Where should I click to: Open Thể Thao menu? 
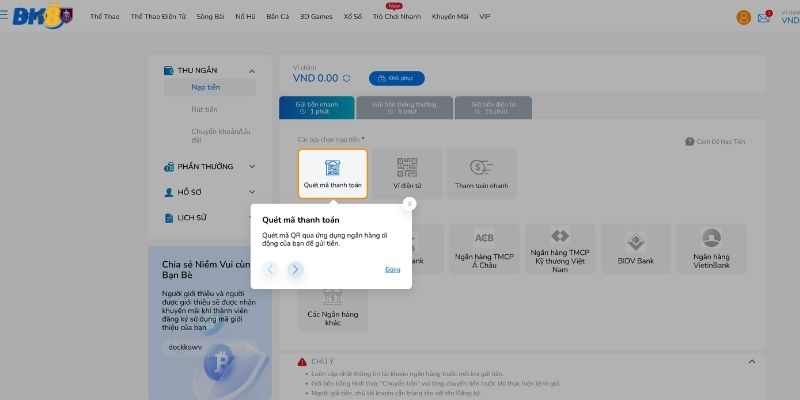coord(105,16)
